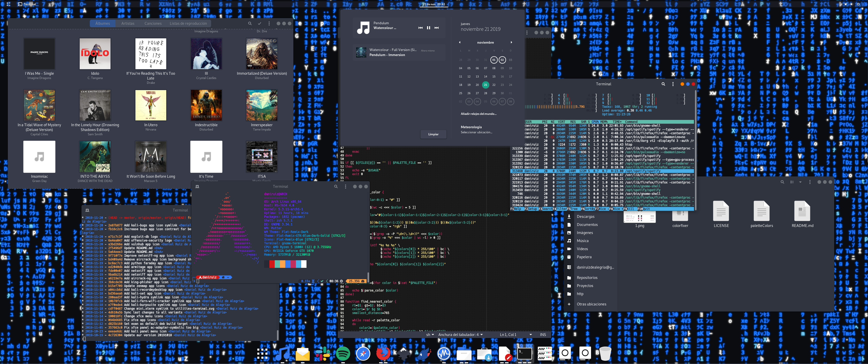Click search icon in neofetch Terminal titlebar
The height and width of the screenshot is (364, 868).
click(335, 186)
